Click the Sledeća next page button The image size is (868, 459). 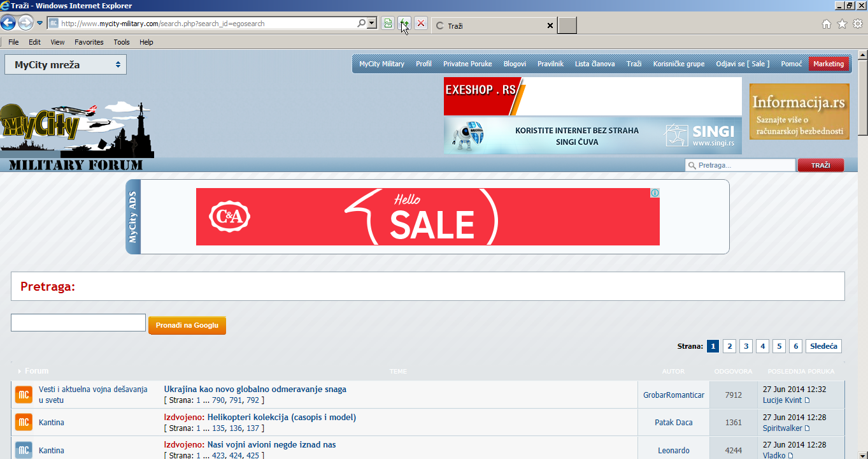(x=823, y=346)
